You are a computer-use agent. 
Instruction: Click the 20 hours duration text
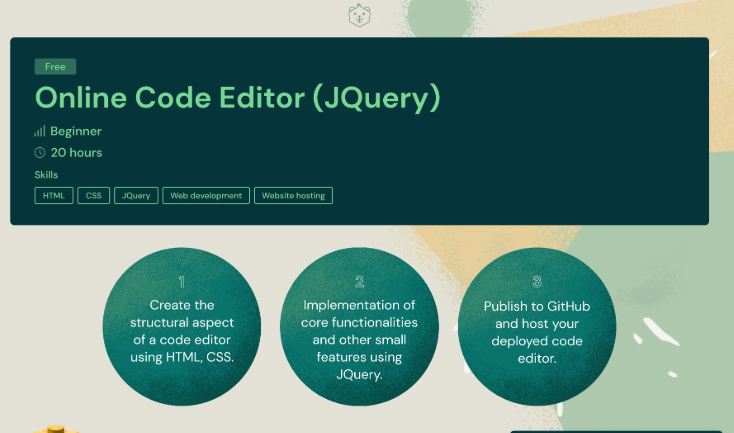tap(76, 153)
